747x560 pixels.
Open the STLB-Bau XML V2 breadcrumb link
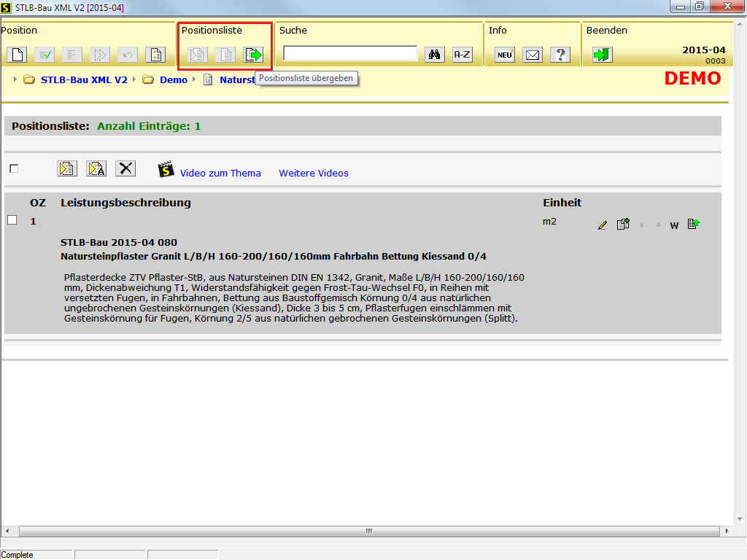pos(84,80)
